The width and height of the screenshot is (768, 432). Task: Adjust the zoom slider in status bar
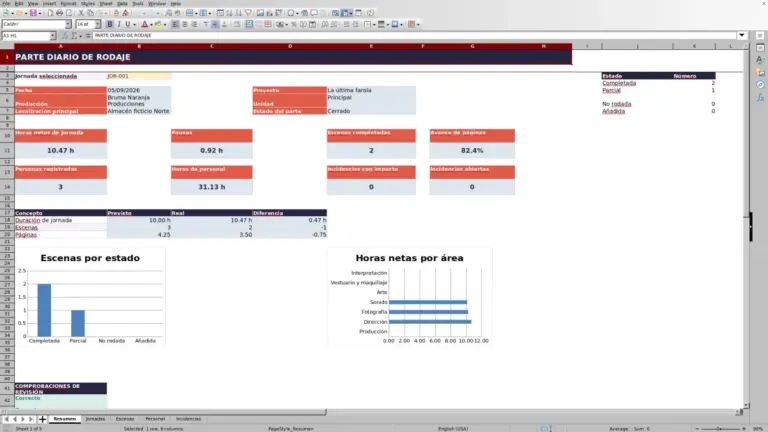pos(720,429)
